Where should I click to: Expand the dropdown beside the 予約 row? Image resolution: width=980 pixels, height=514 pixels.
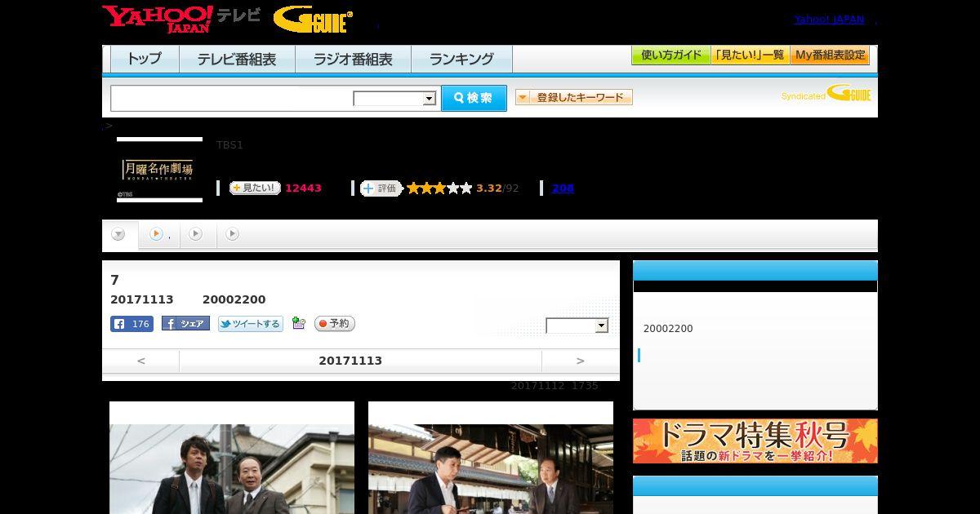(577, 326)
